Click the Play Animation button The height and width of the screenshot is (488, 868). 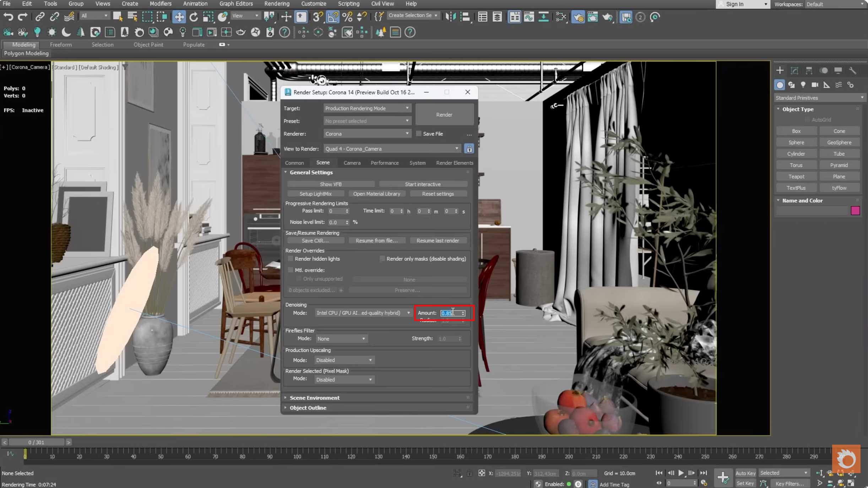[x=681, y=473]
